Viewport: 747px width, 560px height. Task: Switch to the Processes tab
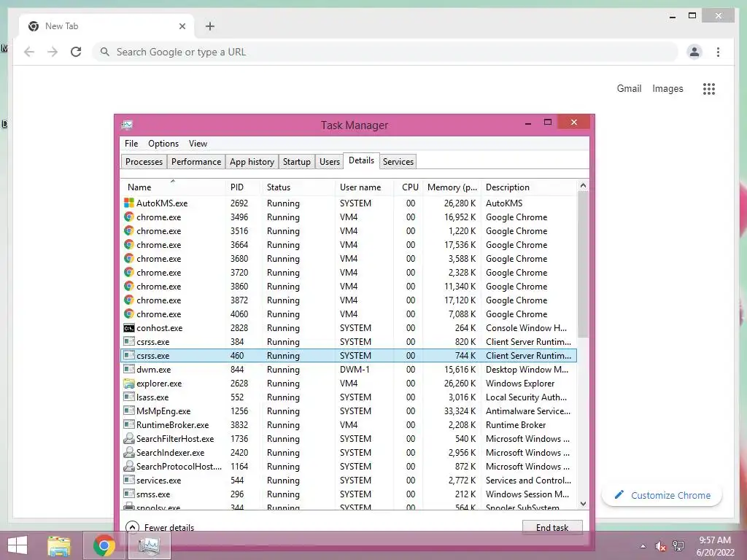pos(144,161)
